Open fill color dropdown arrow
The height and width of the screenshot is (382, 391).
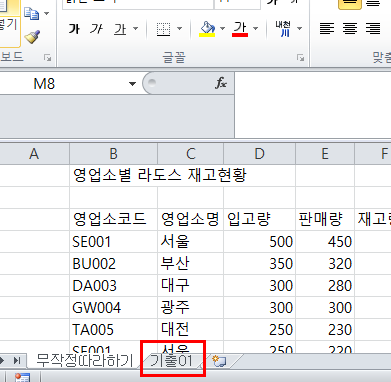point(222,29)
